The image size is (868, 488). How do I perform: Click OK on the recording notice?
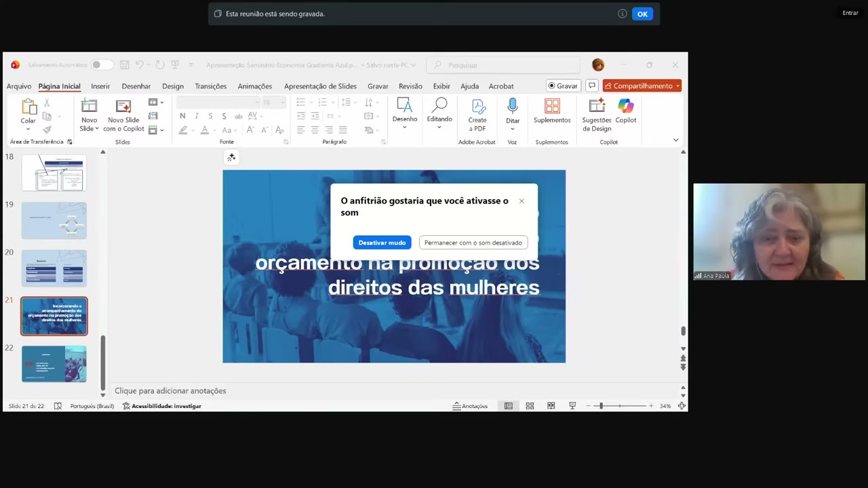coord(642,14)
